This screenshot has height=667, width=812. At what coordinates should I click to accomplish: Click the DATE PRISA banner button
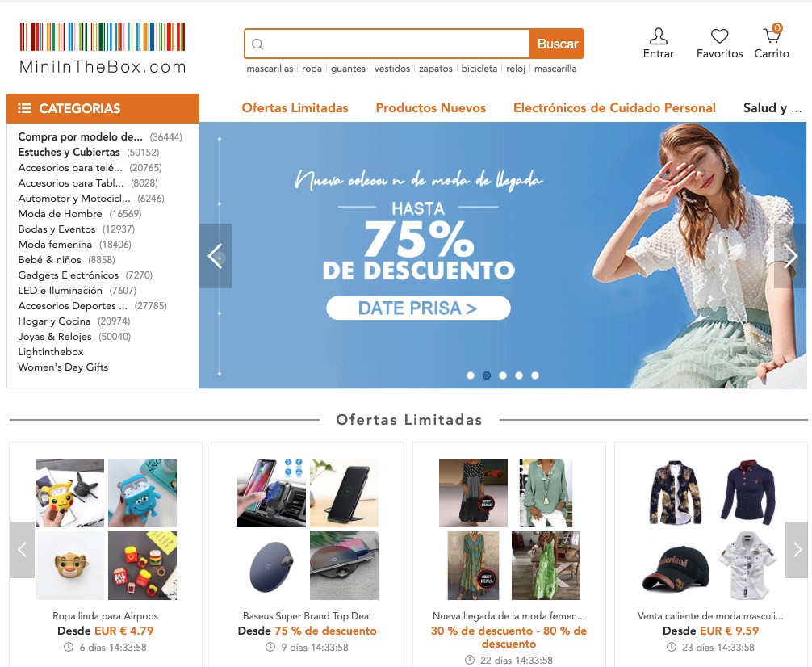pos(418,308)
